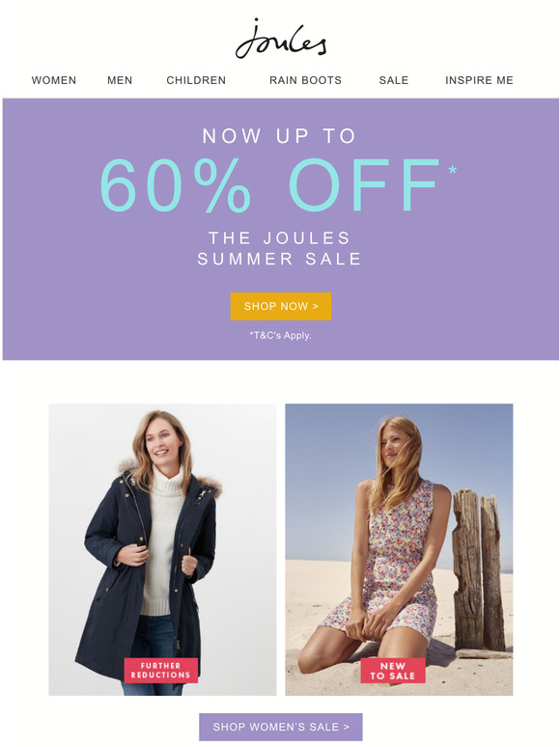Select the Further Reductions badge

(161, 671)
